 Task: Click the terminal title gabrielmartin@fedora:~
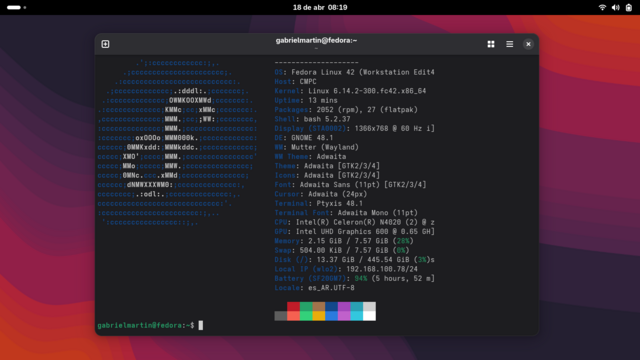tap(316, 40)
